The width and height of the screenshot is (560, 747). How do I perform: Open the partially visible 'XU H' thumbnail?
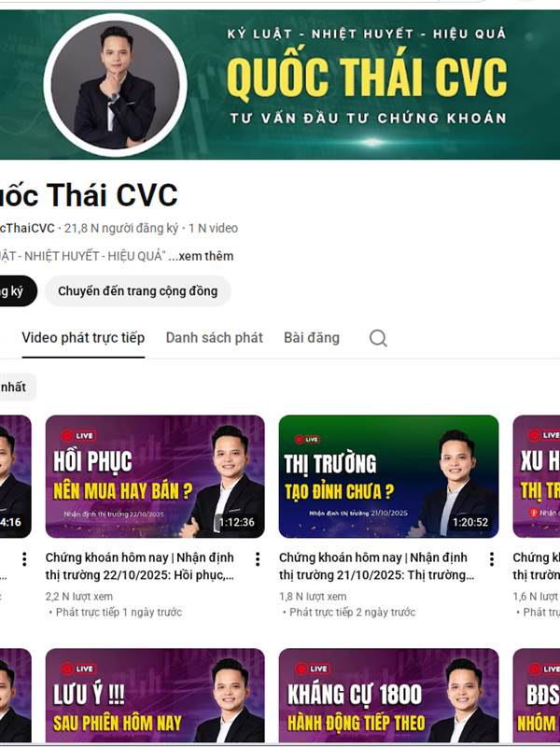(x=537, y=476)
